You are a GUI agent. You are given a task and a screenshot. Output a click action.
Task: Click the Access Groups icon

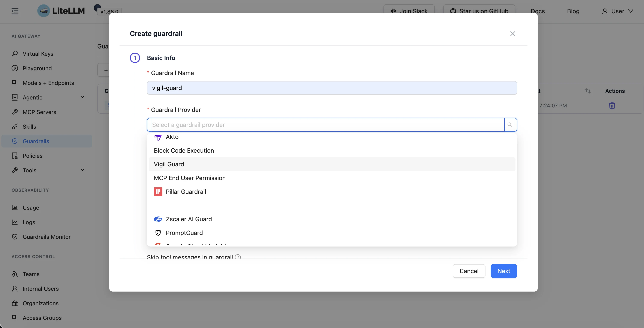click(15, 317)
